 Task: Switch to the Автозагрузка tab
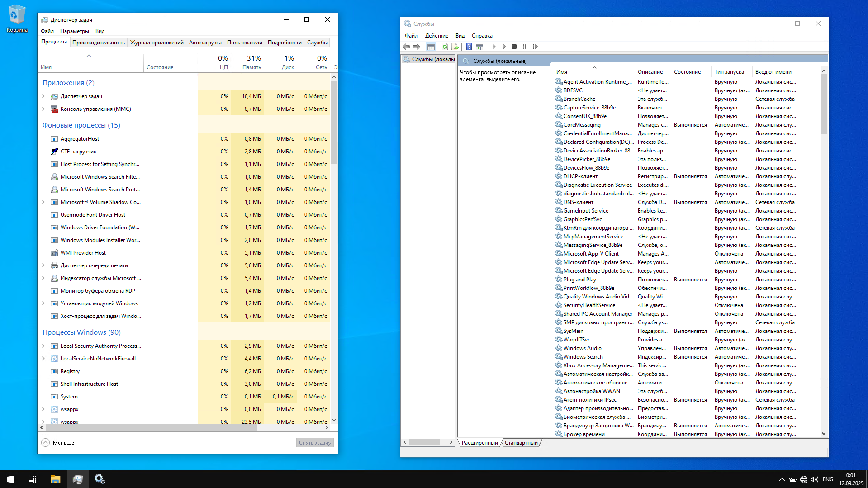(x=205, y=43)
